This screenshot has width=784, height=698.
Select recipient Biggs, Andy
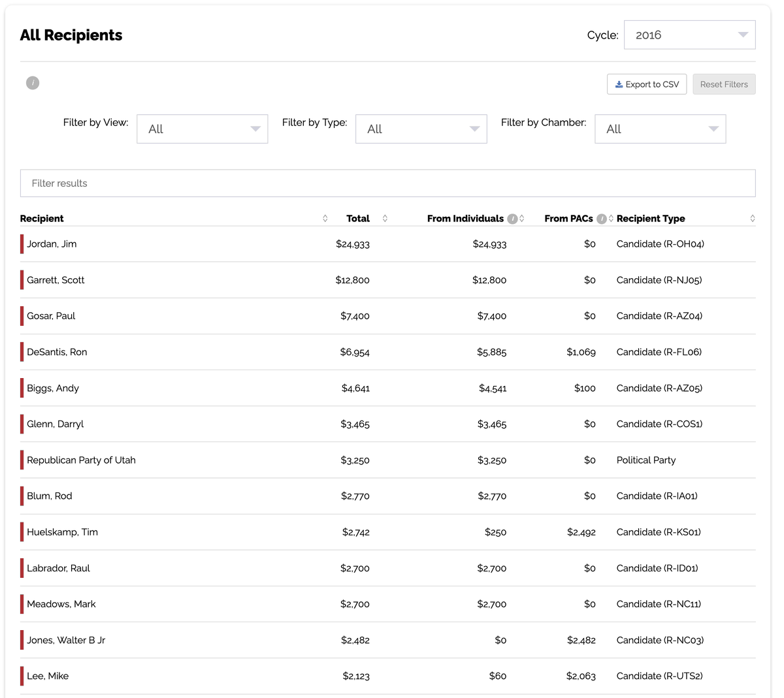53,389
